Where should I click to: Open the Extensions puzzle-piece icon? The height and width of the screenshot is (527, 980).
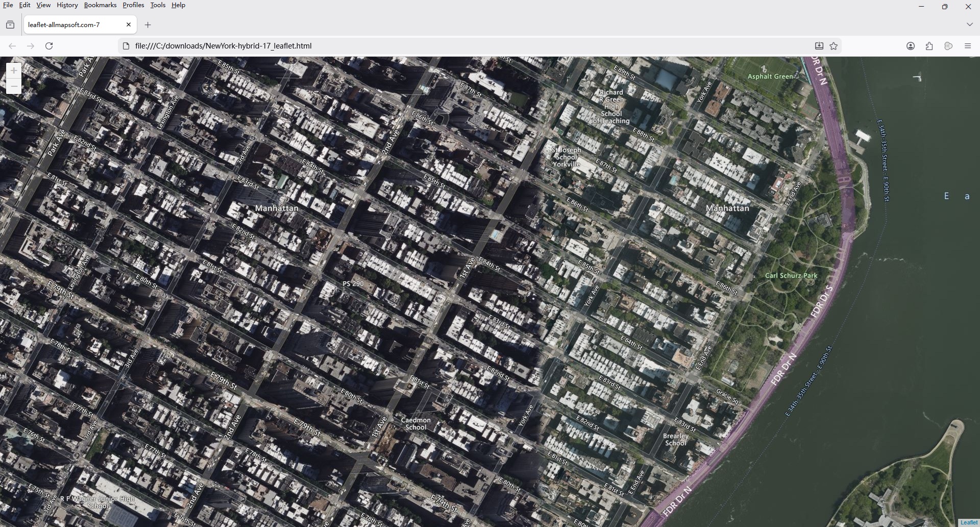929,46
